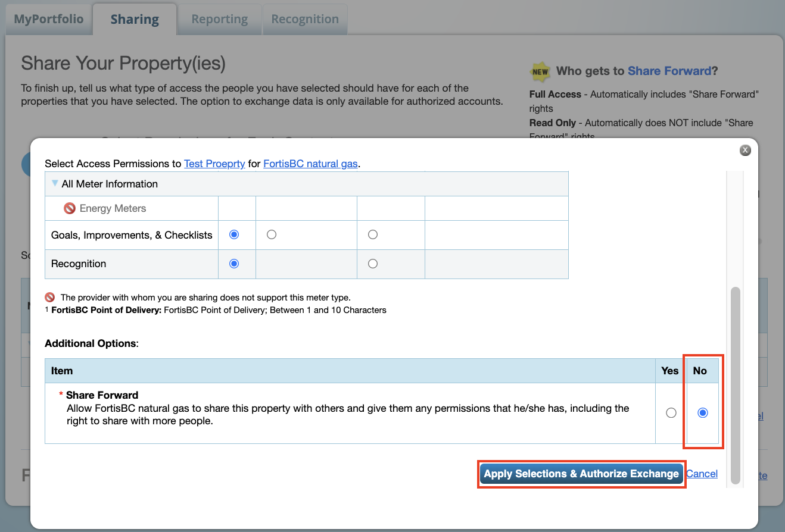Choose No for Share Forward
The image size is (785, 532).
coord(703,413)
